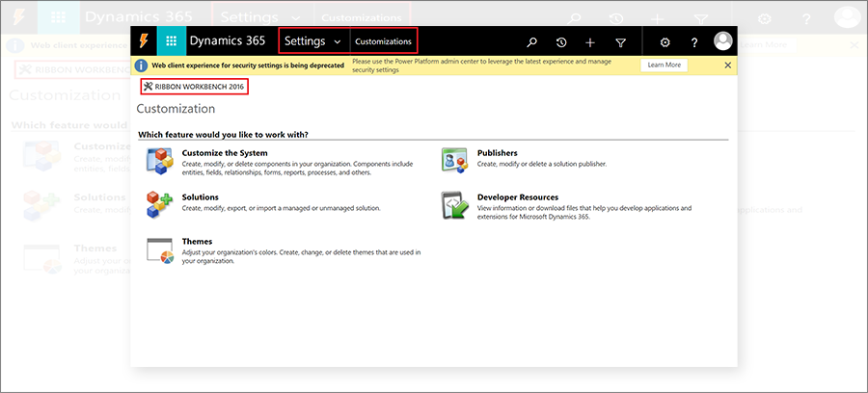
Task: Click the Themes pie chart icon
Action: pos(160,250)
